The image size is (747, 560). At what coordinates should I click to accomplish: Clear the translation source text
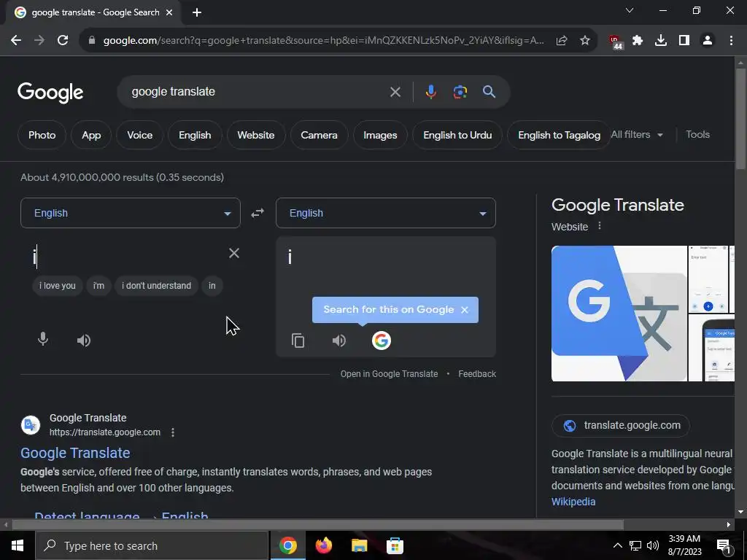pos(234,253)
